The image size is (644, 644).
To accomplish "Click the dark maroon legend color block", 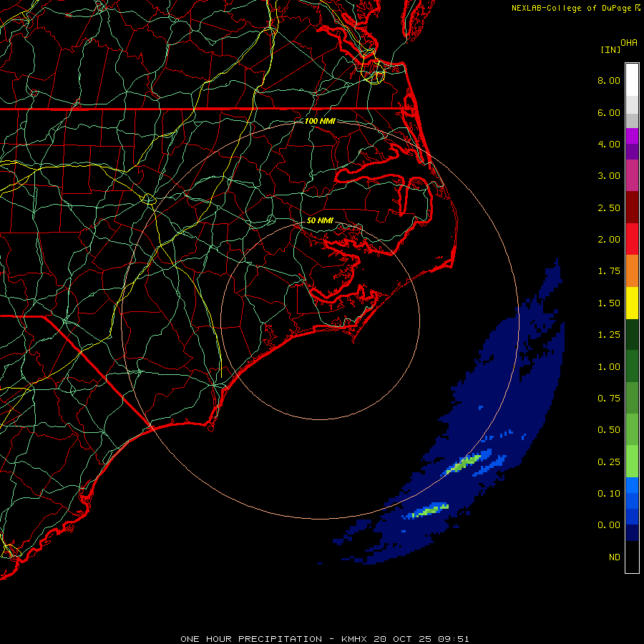I will click(632, 208).
